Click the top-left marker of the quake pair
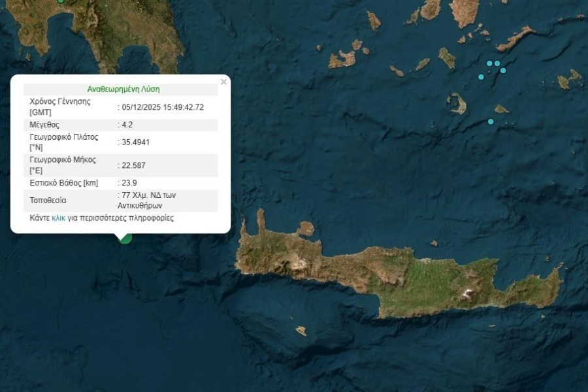Image resolution: width=588 pixels, height=392 pixels. pyautogui.click(x=489, y=63)
